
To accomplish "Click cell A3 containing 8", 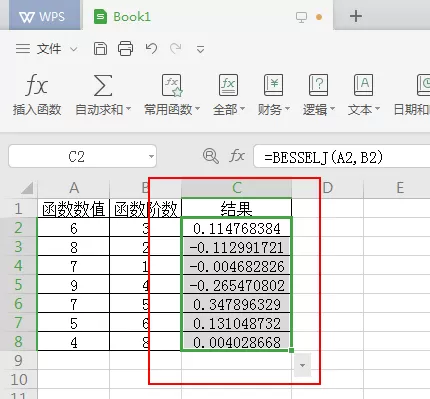I will click(74, 247).
